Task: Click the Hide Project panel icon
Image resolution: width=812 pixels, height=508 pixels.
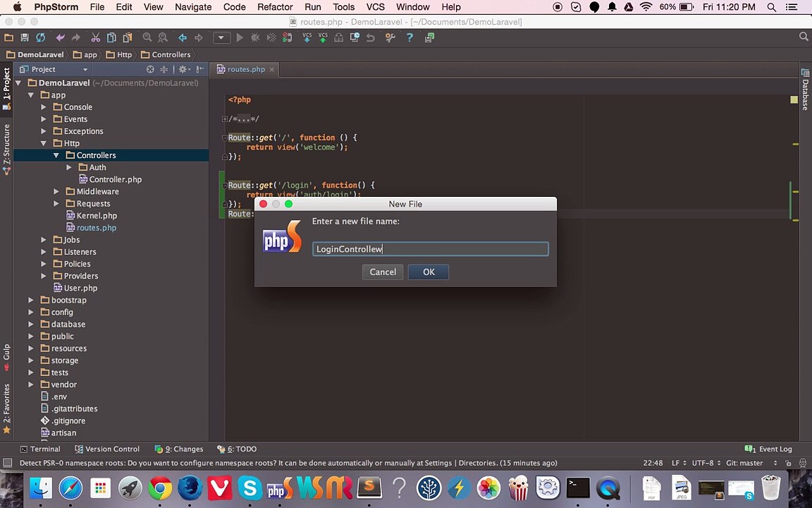Action: 200,69
